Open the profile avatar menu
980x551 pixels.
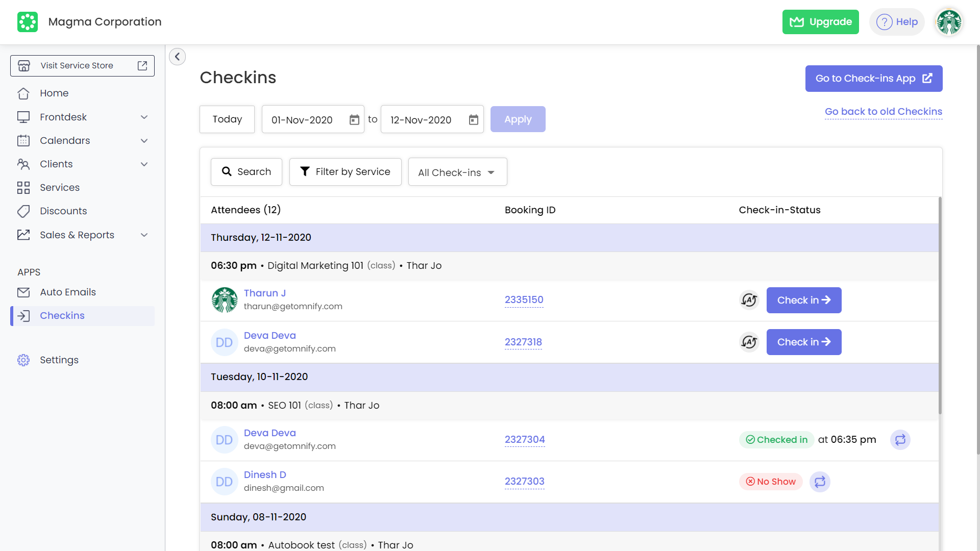click(x=949, y=22)
